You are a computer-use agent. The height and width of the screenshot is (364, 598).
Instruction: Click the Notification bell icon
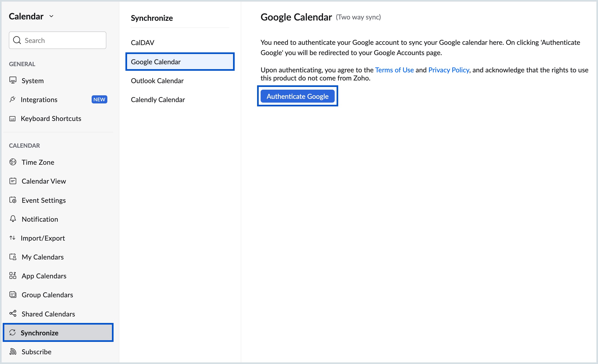pos(13,219)
